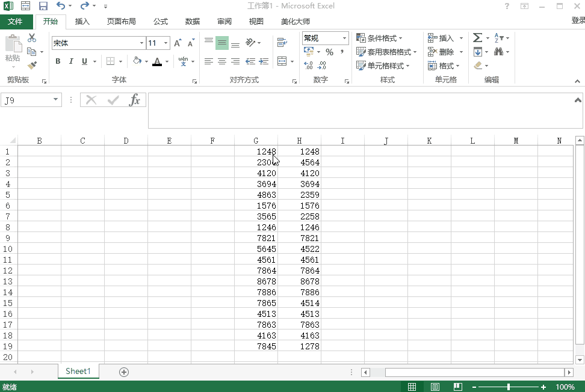Decrease font size with smaller A icon
585x392 pixels.
point(191,43)
